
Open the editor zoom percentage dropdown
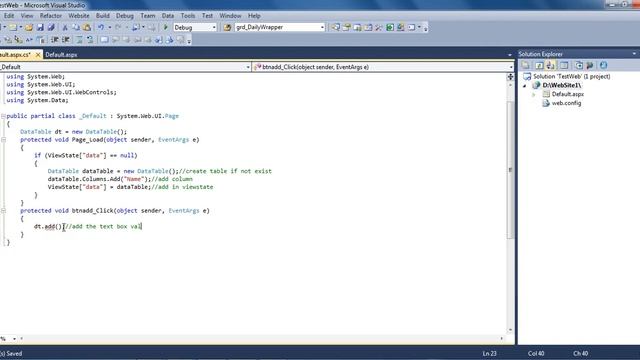(x=14, y=339)
